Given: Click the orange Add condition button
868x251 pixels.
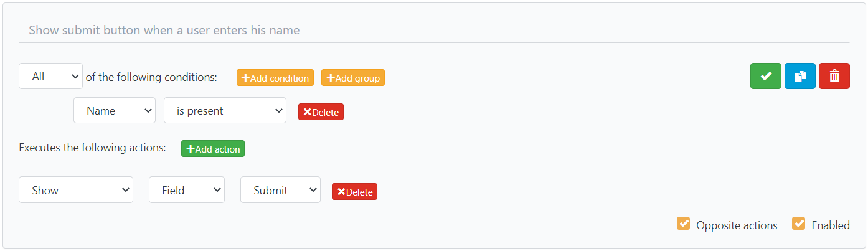Looking at the screenshot, I should 275,78.
